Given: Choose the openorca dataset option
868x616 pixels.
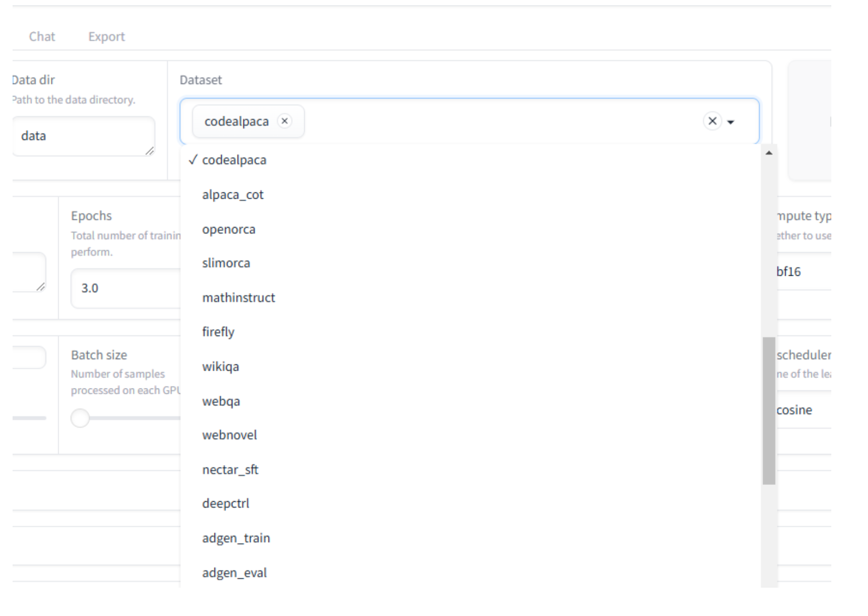Looking at the screenshot, I should coord(229,229).
